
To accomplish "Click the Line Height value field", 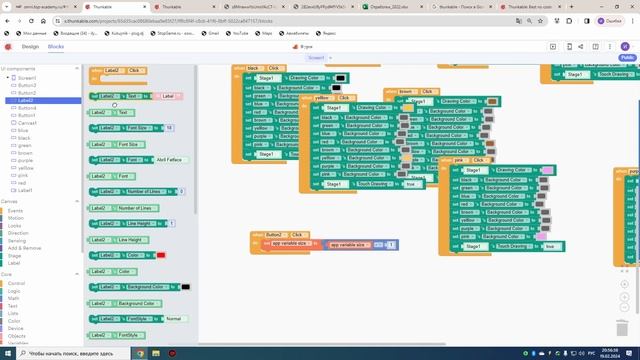I will (x=172, y=223).
